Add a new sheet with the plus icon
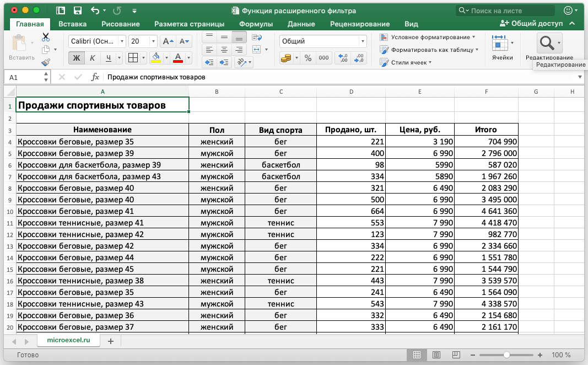 coord(110,341)
